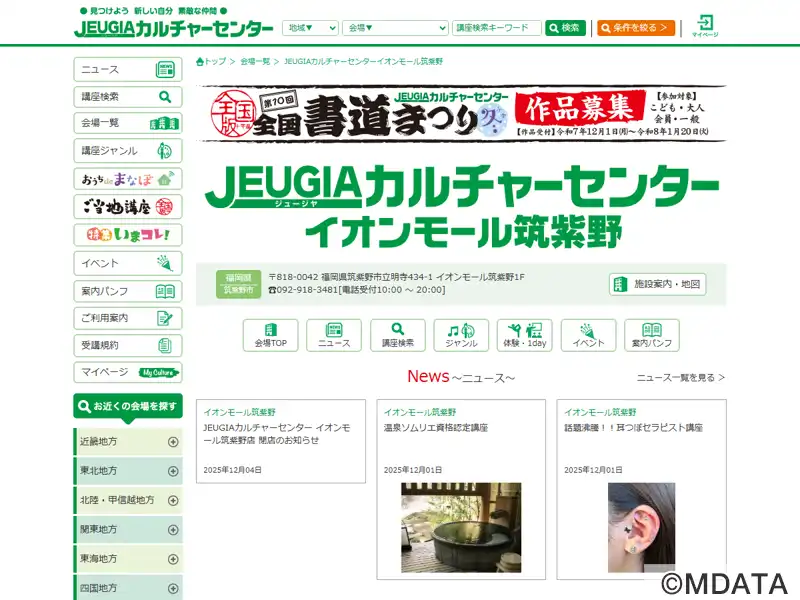Viewport: 800px width, 600px height.
Task: Expand the 東北地方 region
Action: click(128, 471)
